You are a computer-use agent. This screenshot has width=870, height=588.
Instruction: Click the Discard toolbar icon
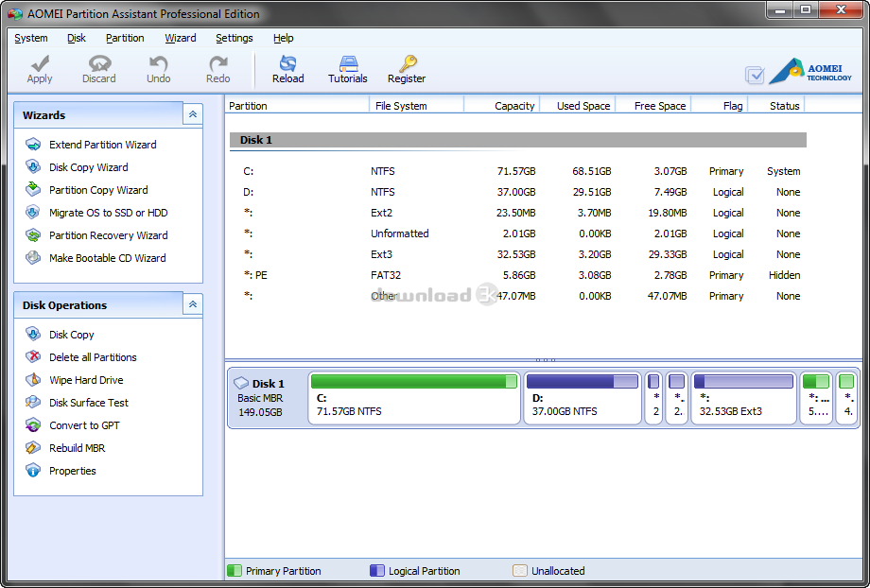coord(99,62)
